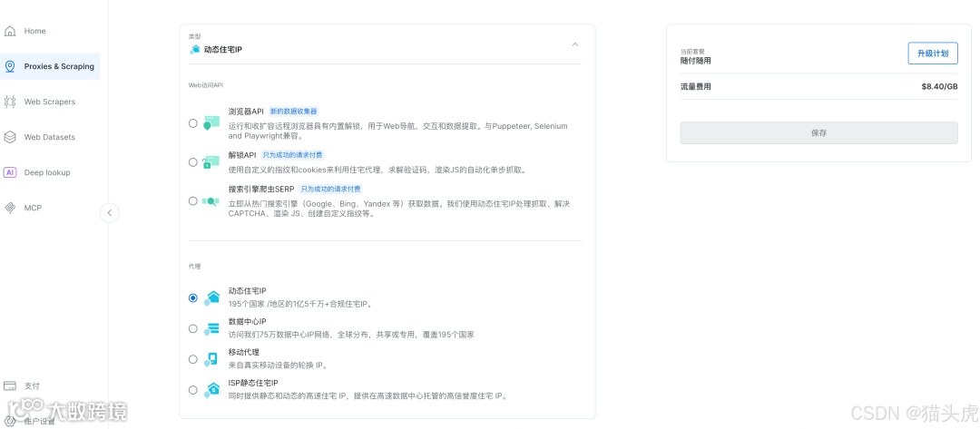The image size is (980, 429).
Task: Click the 数据中心IP server icon
Action: [211, 329]
